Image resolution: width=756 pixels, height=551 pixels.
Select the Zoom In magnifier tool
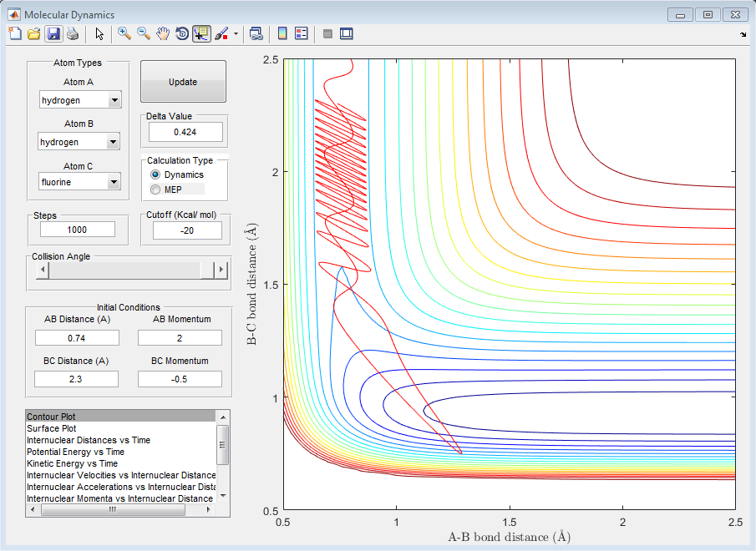(x=124, y=34)
